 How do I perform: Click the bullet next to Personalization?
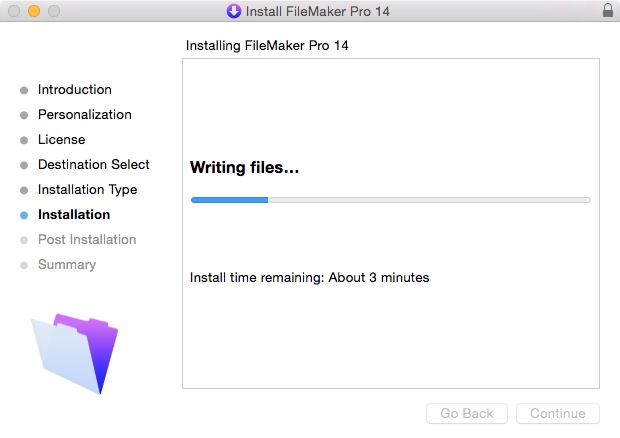point(24,115)
